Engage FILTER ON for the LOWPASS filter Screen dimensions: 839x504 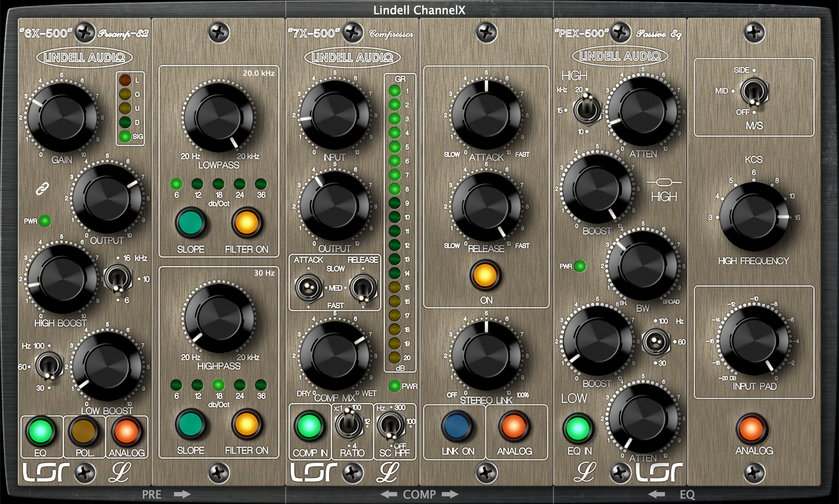[x=246, y=223]
